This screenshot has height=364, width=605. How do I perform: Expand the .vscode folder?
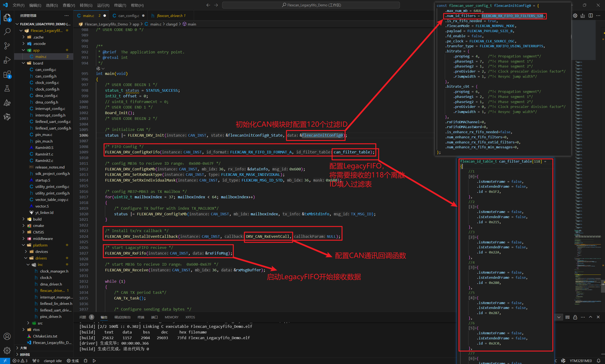point(39,43)
